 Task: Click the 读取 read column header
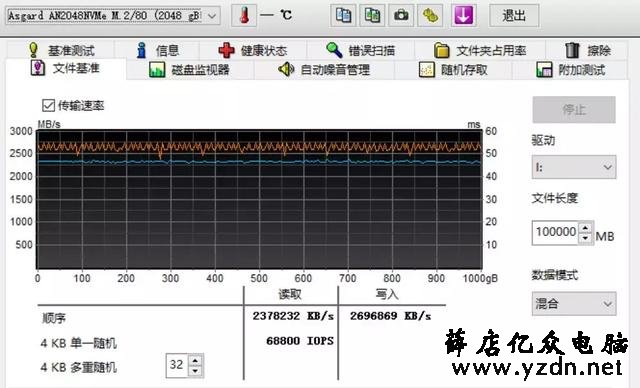pos(290,294)
